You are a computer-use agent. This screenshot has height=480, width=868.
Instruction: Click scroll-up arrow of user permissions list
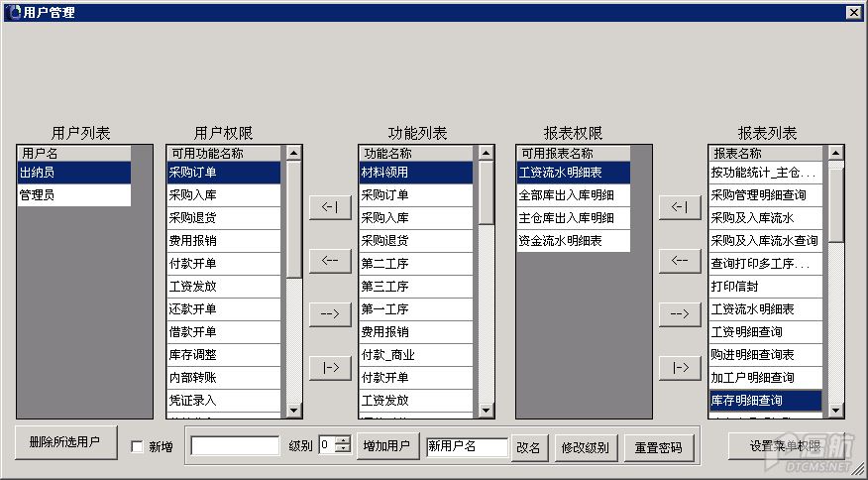click(x=294, y=153)
